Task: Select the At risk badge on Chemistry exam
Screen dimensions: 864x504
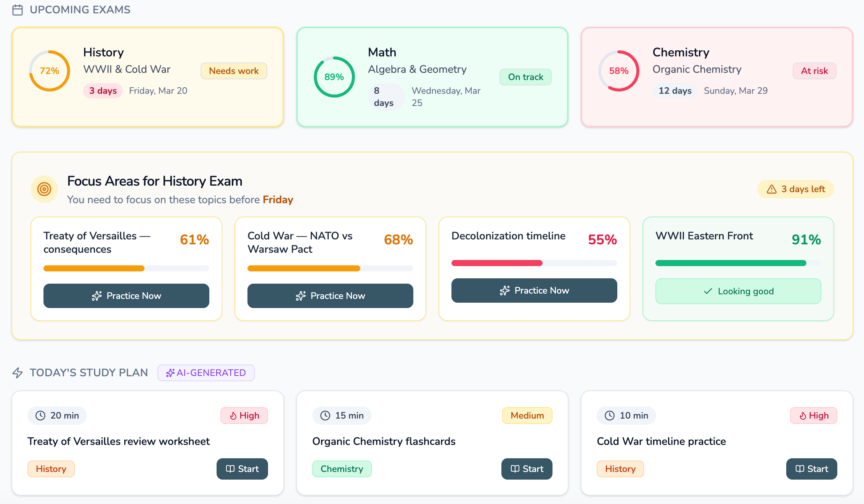Action: click(814, 71)
